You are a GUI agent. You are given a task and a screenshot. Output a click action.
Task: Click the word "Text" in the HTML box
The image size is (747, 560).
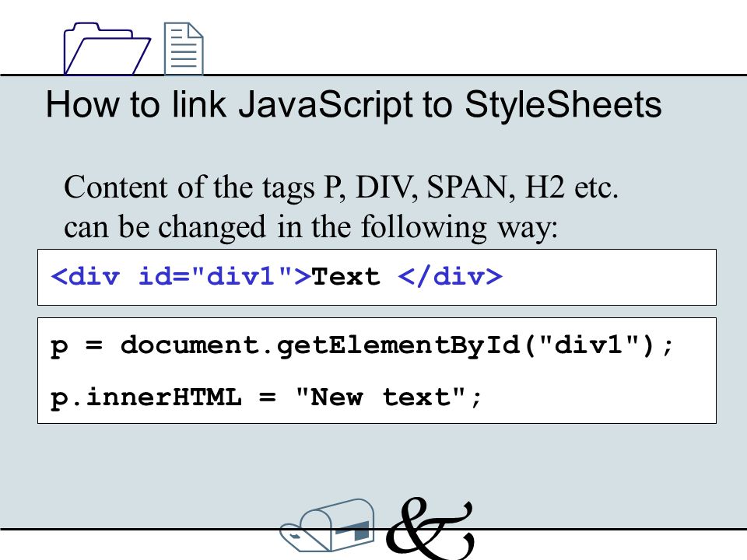(345, 276)
